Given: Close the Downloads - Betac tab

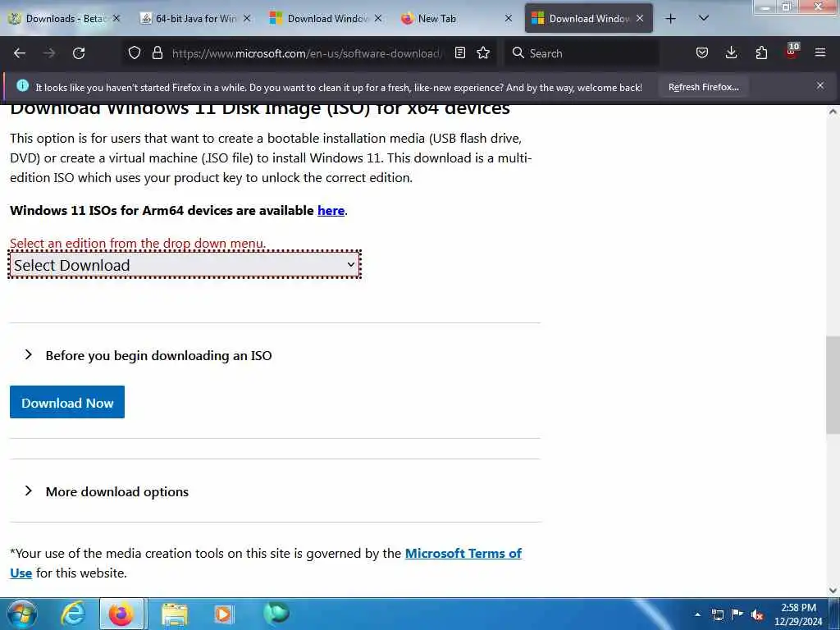Looking at the screenshot, I should pos(116,19).
